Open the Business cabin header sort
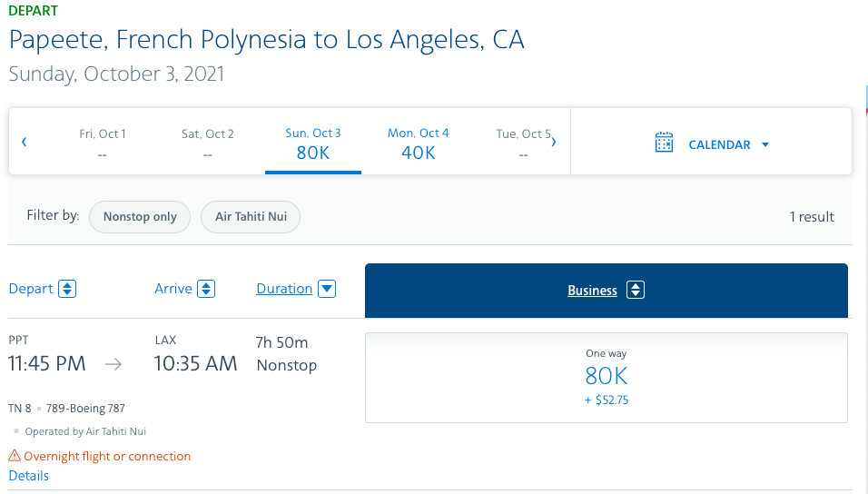 click(592, 291)
